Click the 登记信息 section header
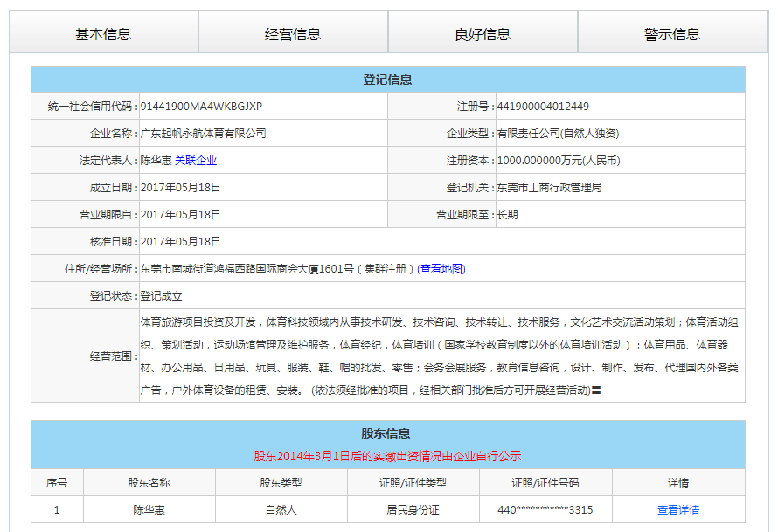 (387, 79)
